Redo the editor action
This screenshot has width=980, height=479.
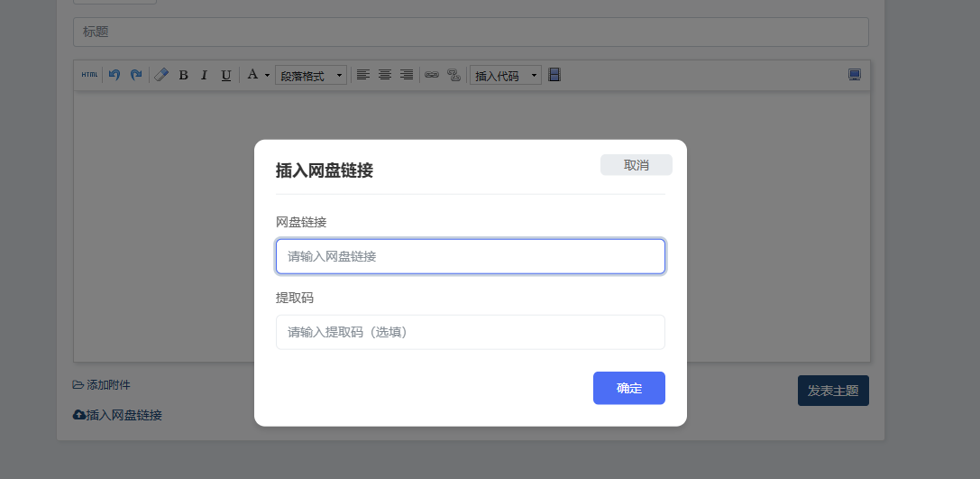coord(135,75)
